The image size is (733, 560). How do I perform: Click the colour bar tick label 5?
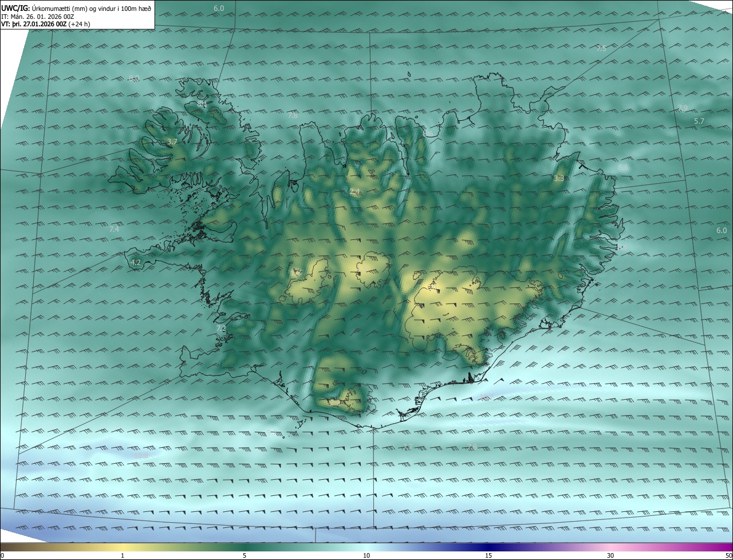(x=245, y=555)
